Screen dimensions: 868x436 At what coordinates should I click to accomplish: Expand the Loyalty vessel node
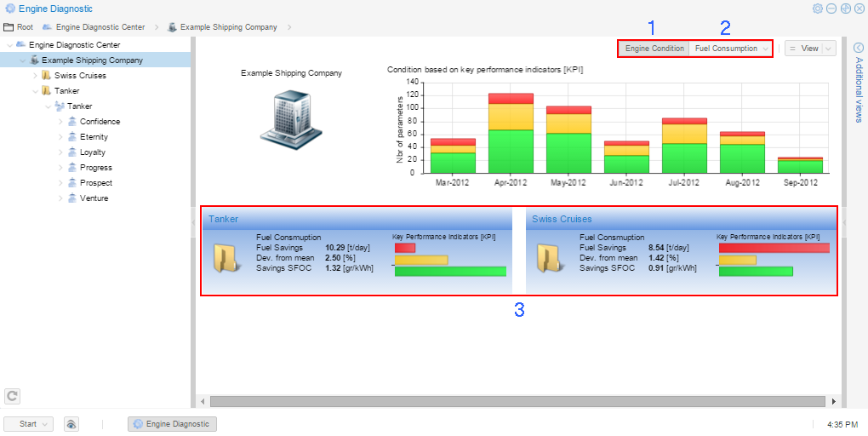(61, 152)
